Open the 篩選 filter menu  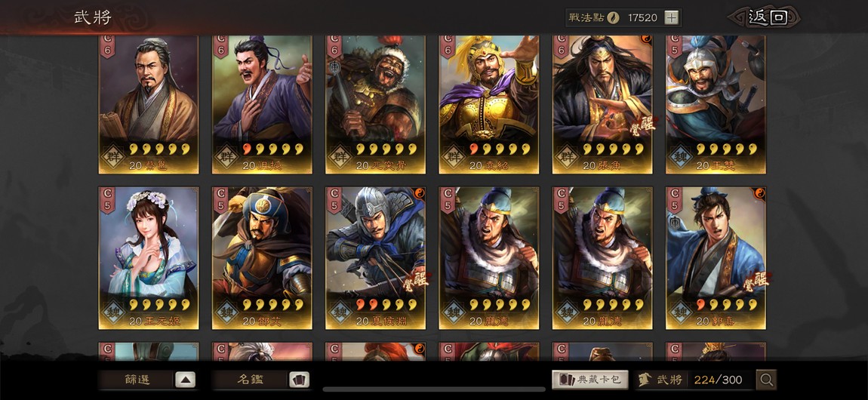click(x=137, y=380)
